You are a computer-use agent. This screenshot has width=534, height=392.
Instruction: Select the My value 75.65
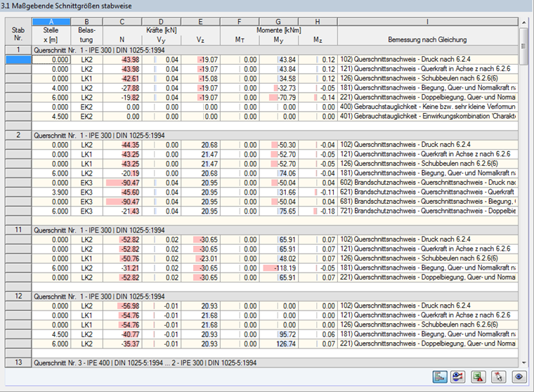278,211
